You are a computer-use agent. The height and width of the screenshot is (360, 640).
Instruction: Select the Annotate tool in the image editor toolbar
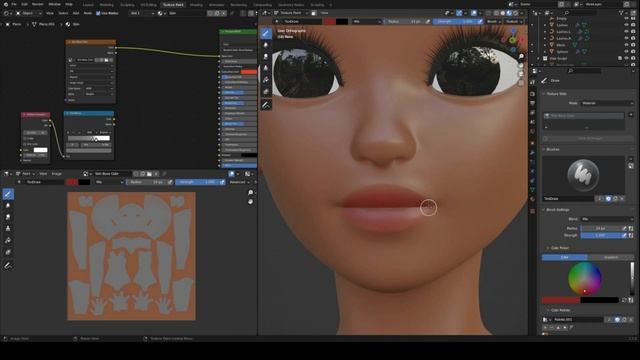coord(8,266)
